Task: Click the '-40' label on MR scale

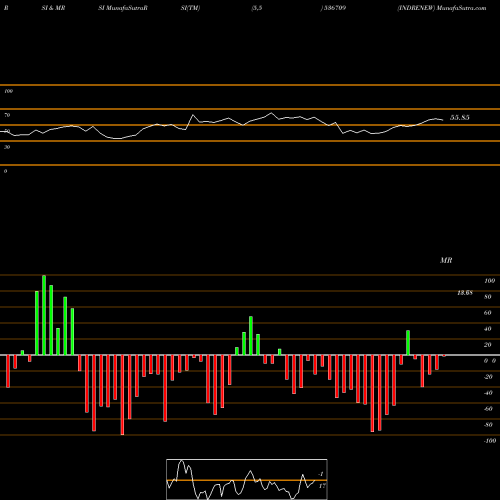Action: tap(488, 393)
